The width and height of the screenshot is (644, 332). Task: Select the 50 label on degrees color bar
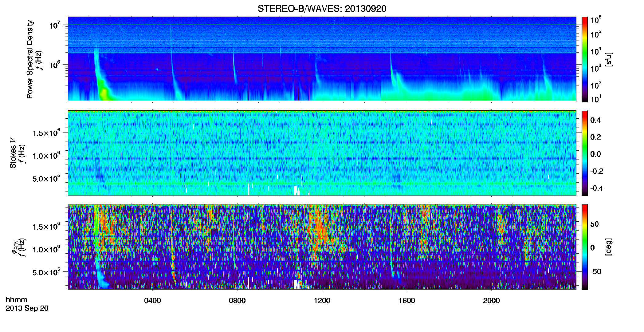[x=595, y=224]
